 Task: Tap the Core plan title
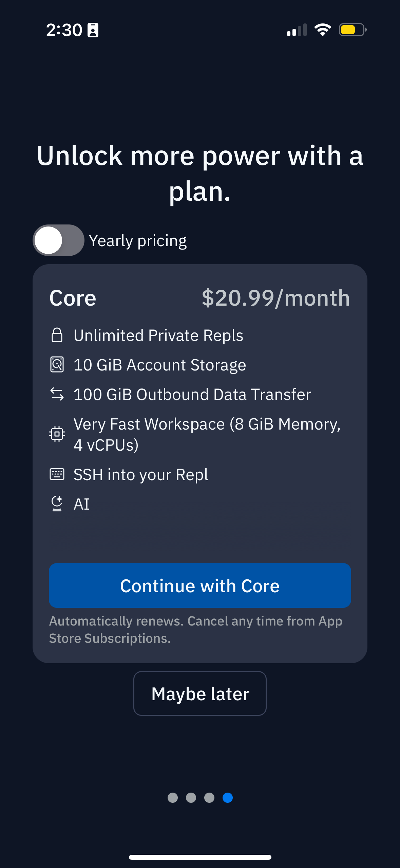click(73, 298)
